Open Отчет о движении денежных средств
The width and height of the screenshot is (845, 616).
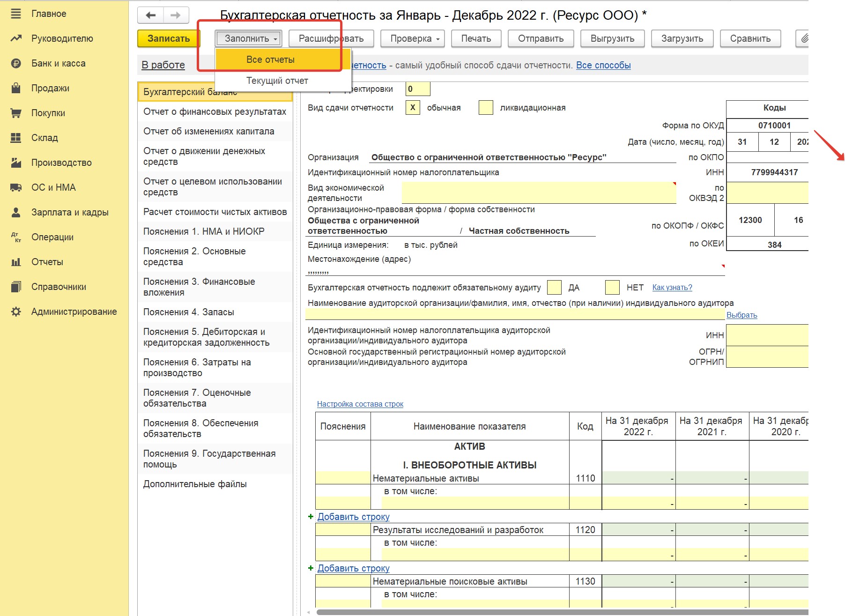[215, 156]
